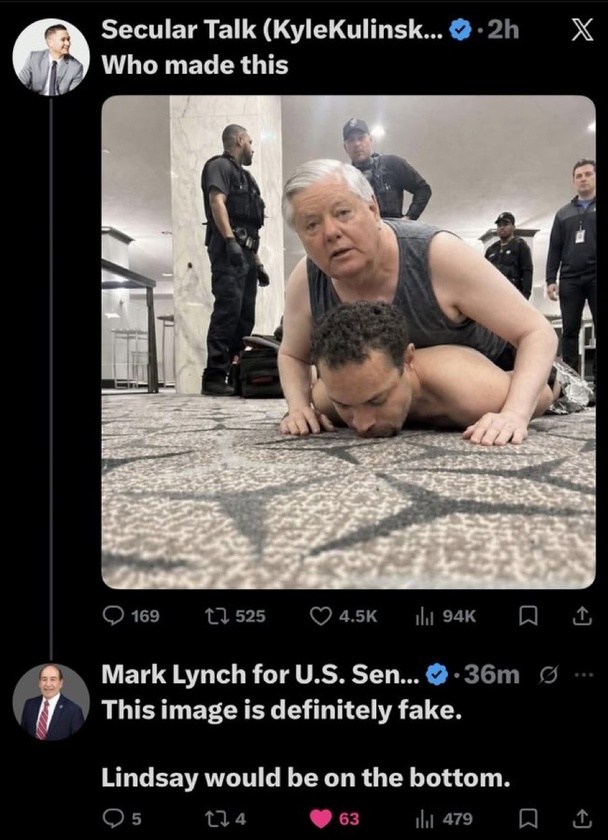The height and width of the screenshot is (840, 608).
Task: View analytics showing 94K views
Action: pyautogui.click(x=445, y=616)
